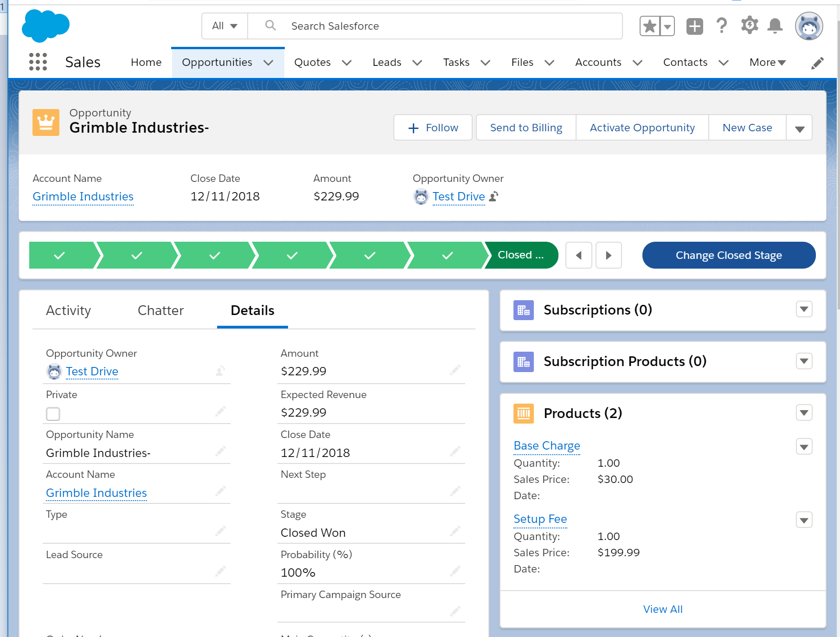The height and width of the screenshot is (637, 840).
Task: Open the search scope All dropdown
Action: [x=225, y=26]
